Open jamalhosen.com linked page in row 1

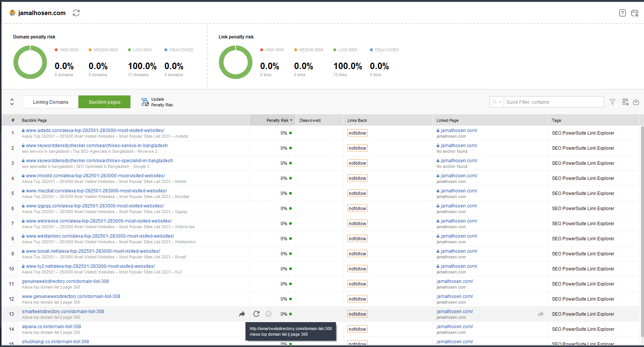coord(459,130)
